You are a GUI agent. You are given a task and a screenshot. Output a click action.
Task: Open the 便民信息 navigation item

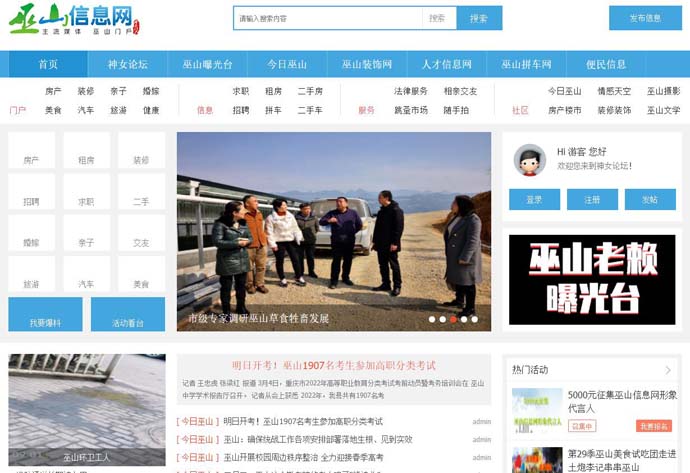pyautogui.click(x=606, y=64)
